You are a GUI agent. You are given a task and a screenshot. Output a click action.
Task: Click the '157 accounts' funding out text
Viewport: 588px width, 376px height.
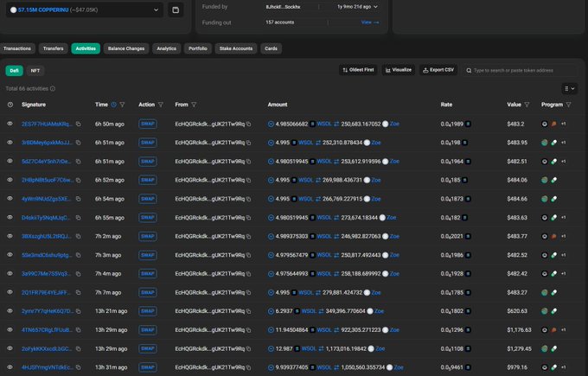280,22
